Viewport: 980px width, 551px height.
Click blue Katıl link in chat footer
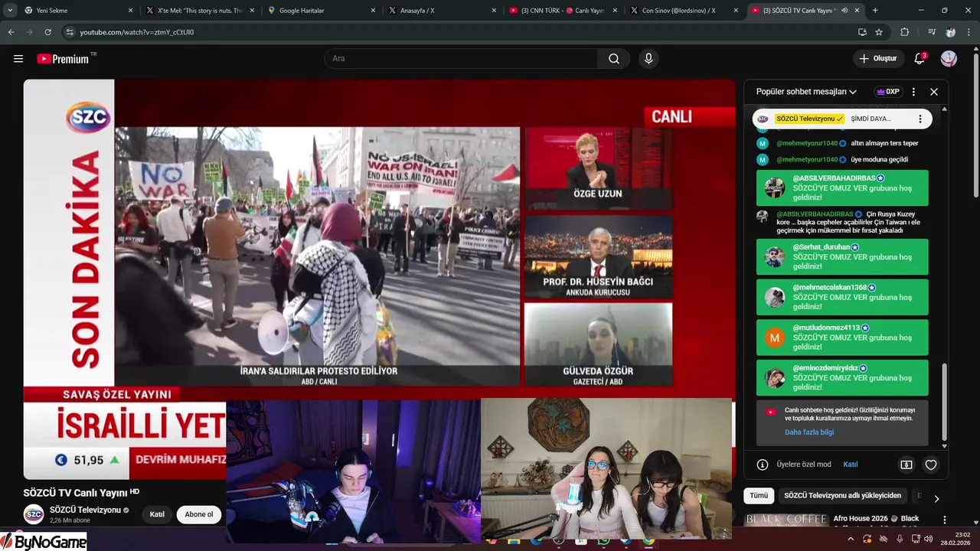(850, 465)
